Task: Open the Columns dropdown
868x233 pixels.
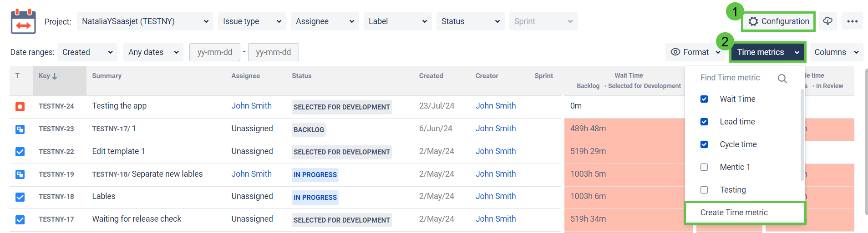Action: coord(836,52)
